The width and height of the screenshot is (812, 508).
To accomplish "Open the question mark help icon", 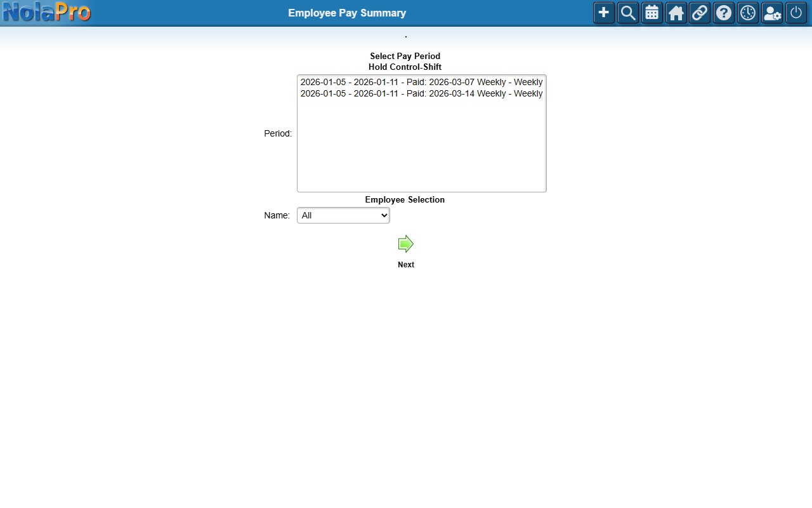I will 724,13.
